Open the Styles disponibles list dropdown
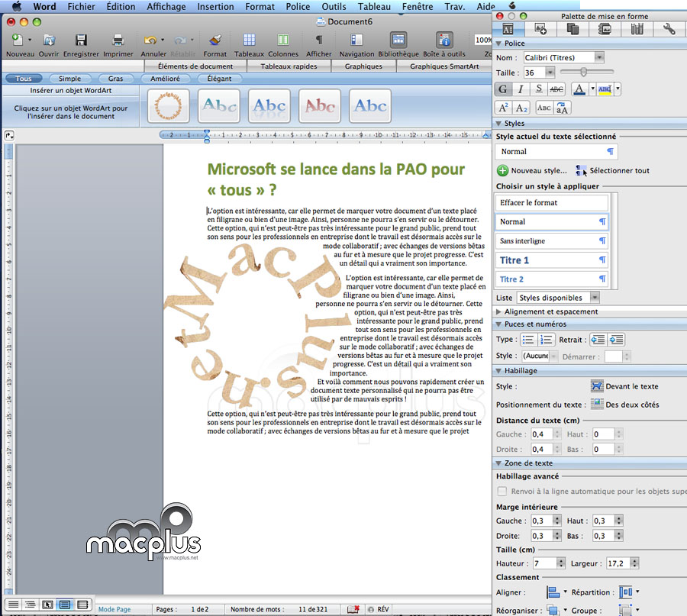687x616 pixels. [x=595, y=298]
